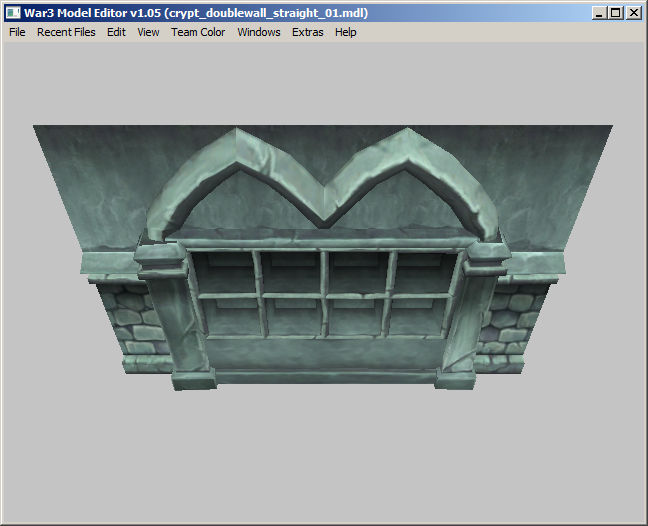Open the Edit menu
This screenshot has width=648, height=526.
tap(116, 32)
